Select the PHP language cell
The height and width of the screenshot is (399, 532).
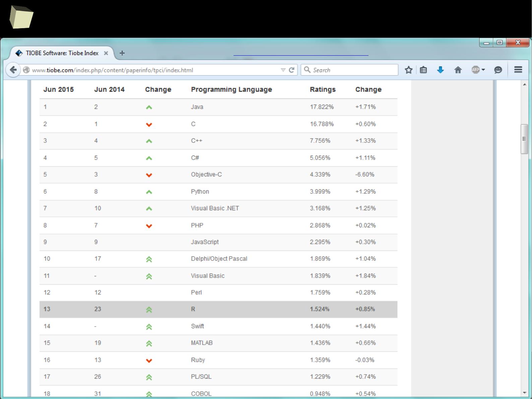(x=197, y=225)
